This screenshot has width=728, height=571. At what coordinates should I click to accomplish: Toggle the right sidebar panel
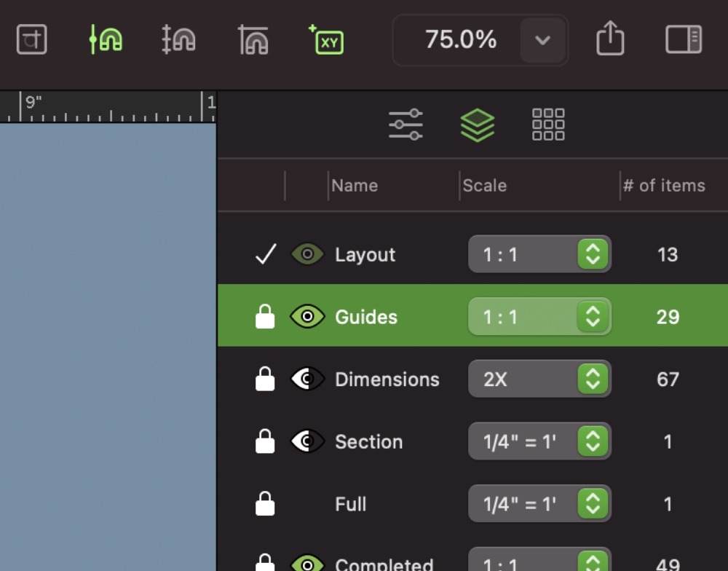point(682,40)
